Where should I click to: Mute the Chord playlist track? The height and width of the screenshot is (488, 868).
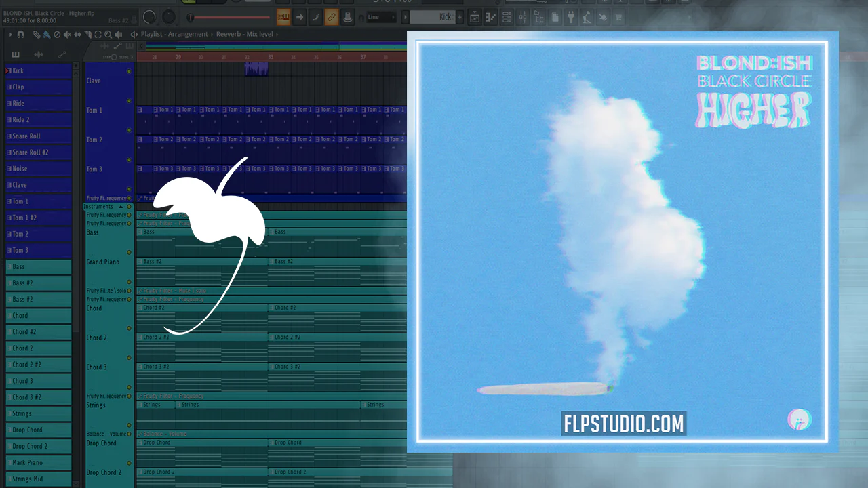click(x=129, y=328)
